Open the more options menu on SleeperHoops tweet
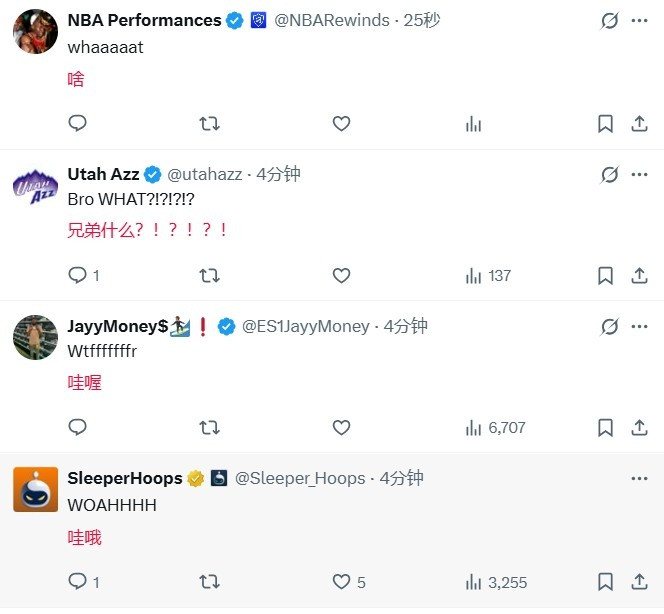664x614 pixels. point(639,478)
